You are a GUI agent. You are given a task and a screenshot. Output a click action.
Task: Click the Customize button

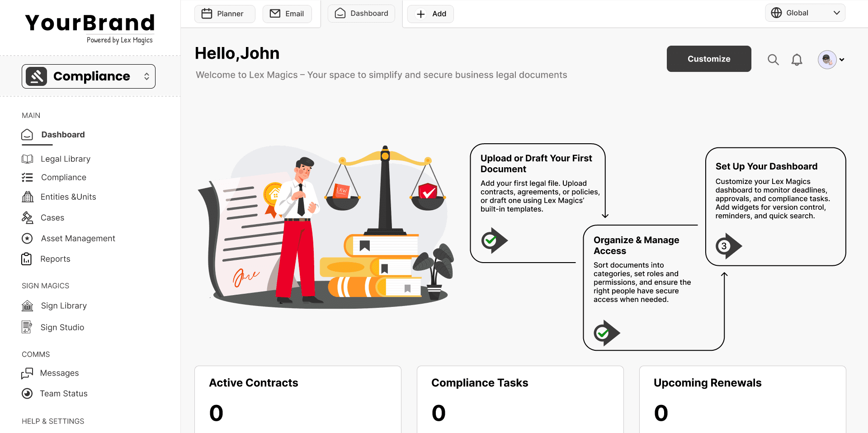tap(709, 59)
